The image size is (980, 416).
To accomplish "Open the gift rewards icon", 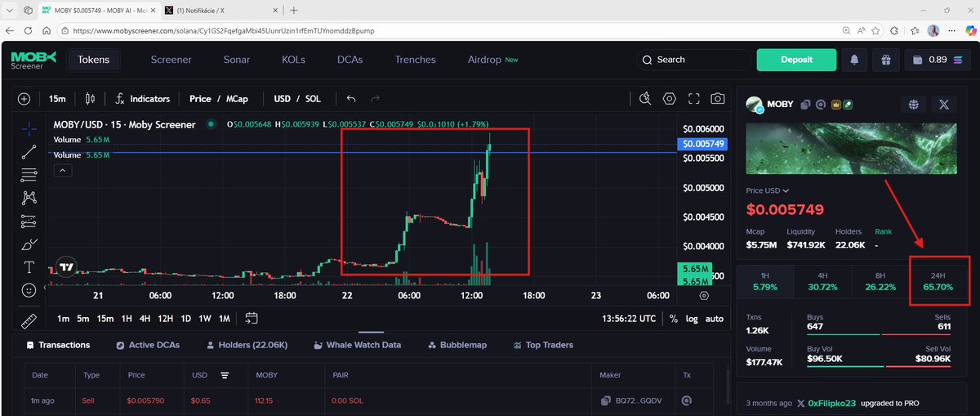I will [x=884, y=60].
